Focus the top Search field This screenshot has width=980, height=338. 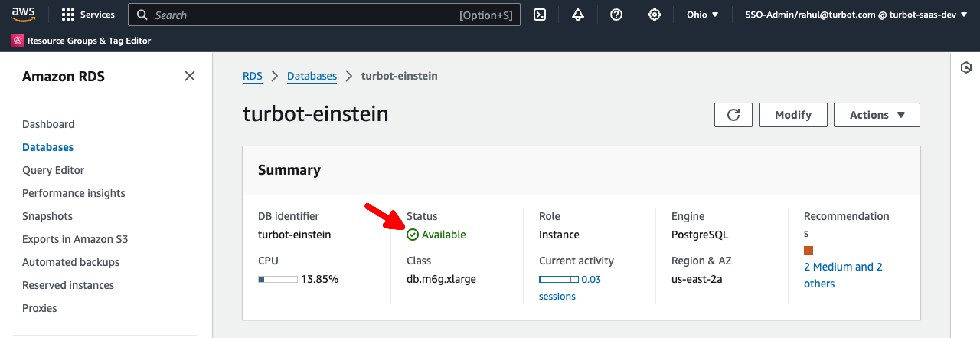(324, 15)
